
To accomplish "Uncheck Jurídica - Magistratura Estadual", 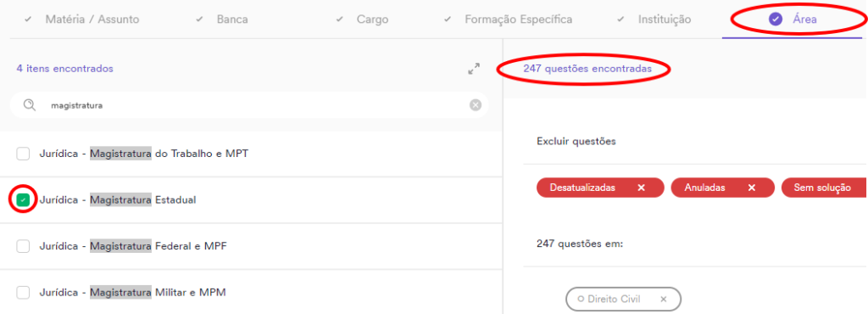I will [x=23, y=200].
